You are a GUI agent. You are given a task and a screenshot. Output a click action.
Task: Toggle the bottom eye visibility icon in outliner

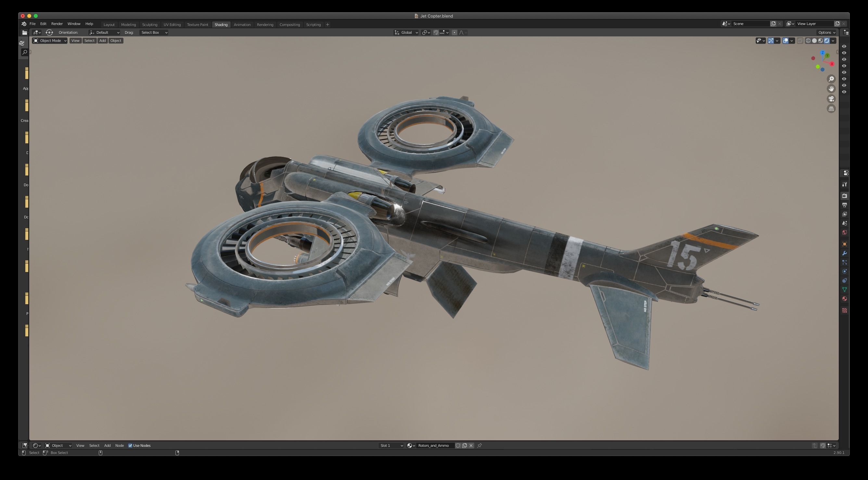pos(844,92)
